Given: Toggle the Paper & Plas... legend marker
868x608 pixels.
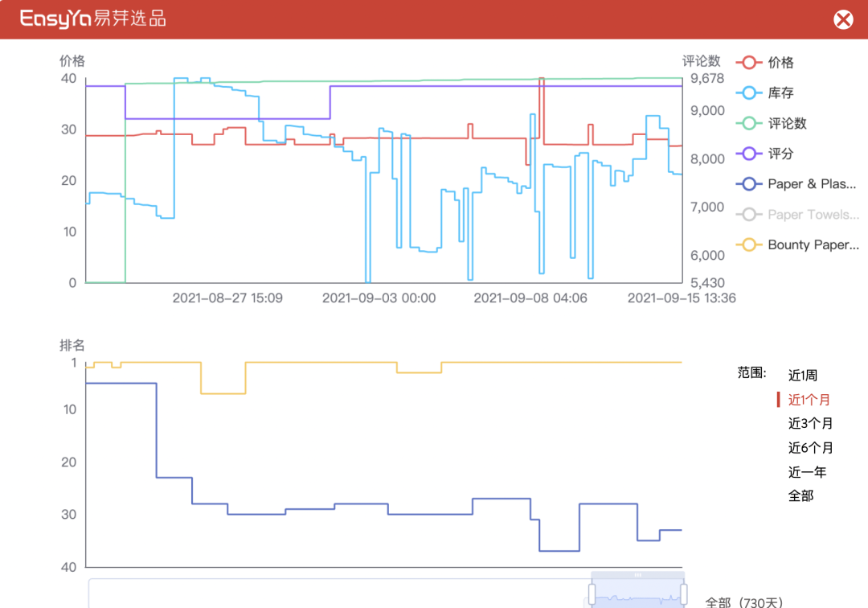Looking at the screenshot, I should [749, 184].
